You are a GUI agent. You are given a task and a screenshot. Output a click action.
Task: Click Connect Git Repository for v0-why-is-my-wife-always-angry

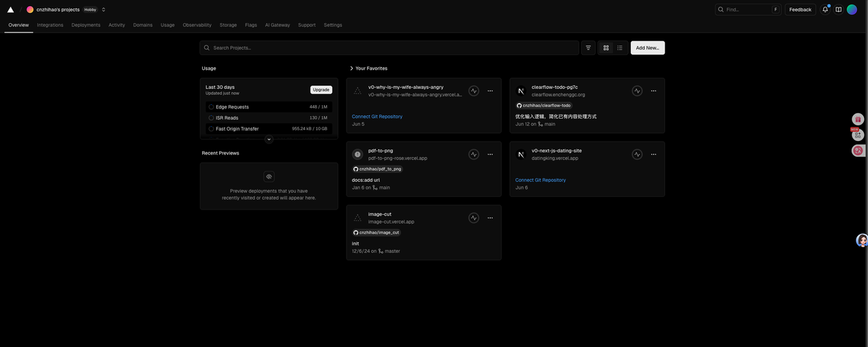(x=377, y=117)
